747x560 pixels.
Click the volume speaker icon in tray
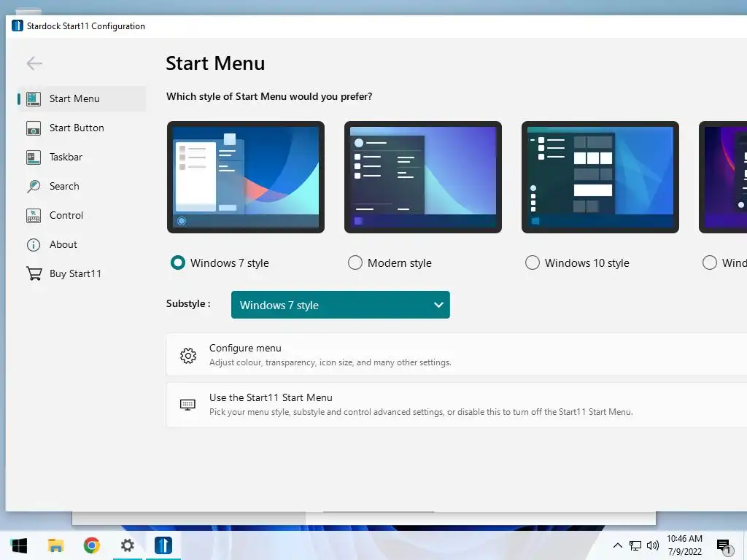point(653,545)
